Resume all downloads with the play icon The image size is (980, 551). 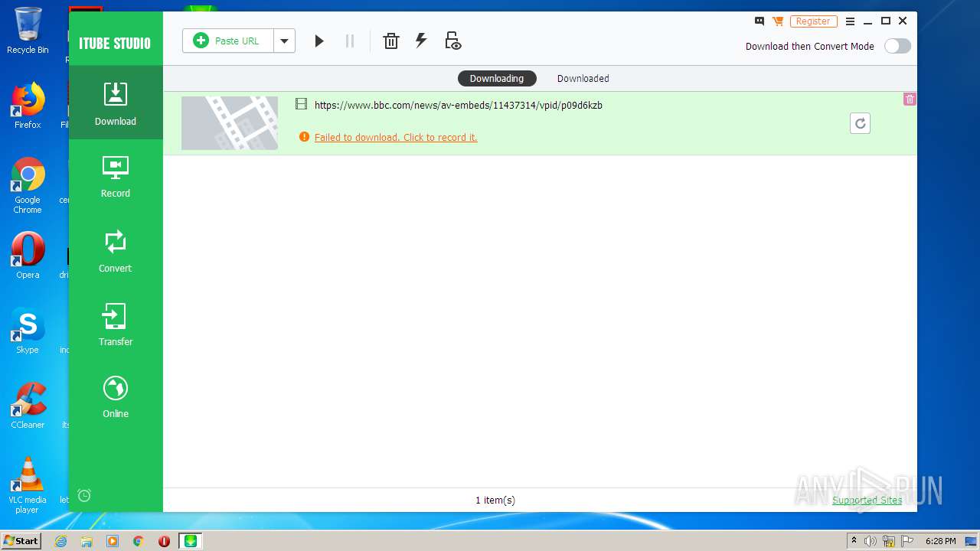pos(319,41)
